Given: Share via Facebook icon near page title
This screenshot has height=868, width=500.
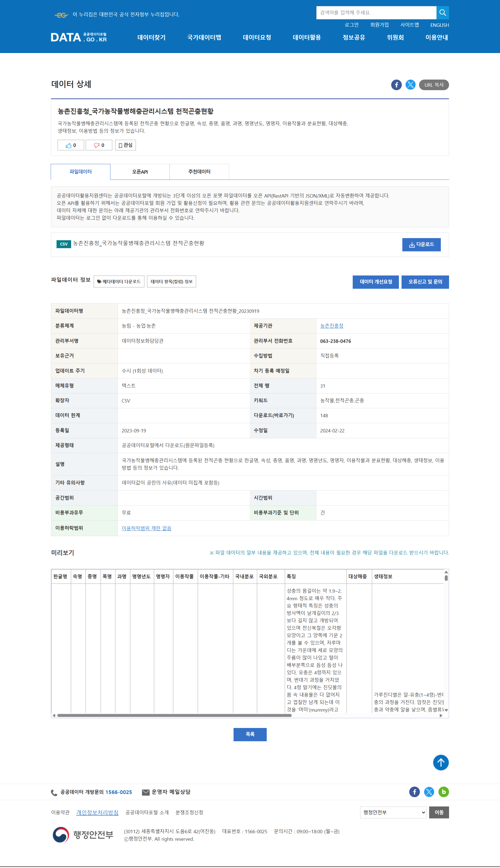Looking at the screenshot, I should click(396, 85).
